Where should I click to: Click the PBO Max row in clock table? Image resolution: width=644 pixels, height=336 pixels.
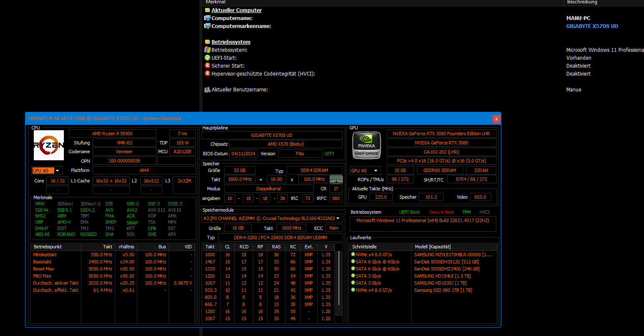point(113,276)
